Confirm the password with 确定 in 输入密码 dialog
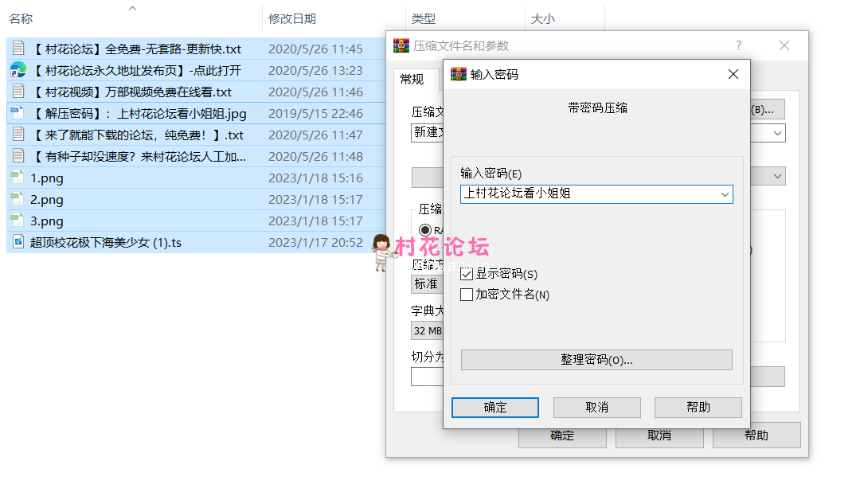The width and height of the screenshot is (860, 504). (x=495, y=408)
